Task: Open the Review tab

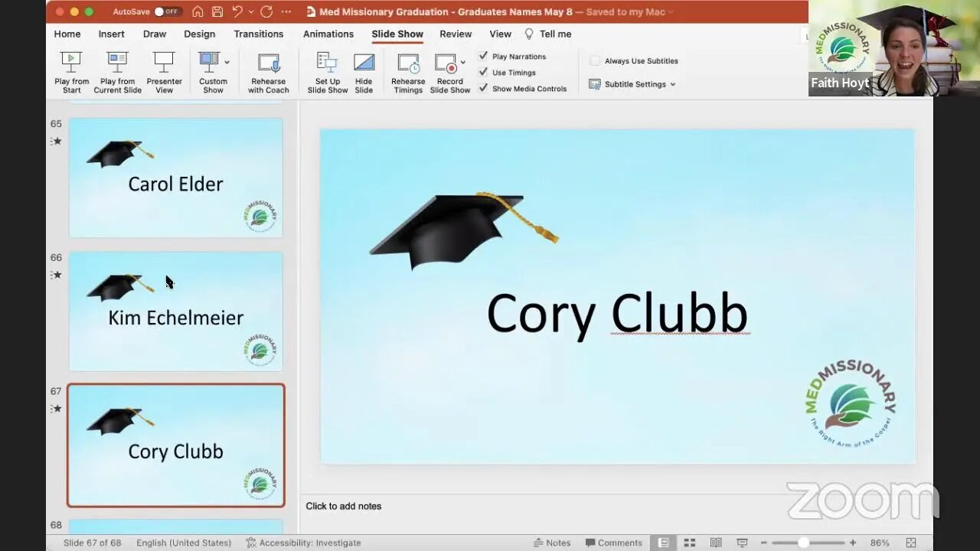Action: pos(456,34)
